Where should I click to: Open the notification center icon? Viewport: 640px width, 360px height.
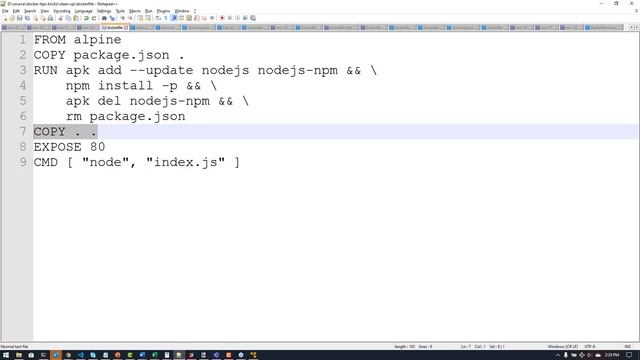pyautogui.click(x=630, y=355)
